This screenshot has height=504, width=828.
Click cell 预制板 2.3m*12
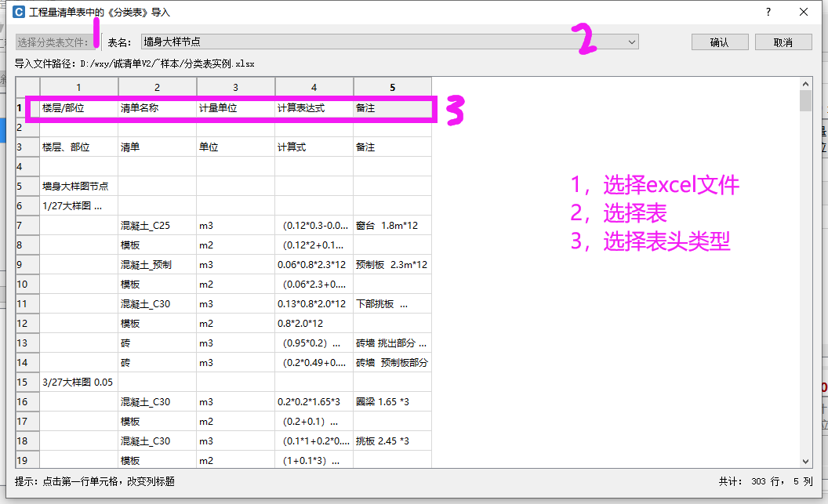pos(392,264)
